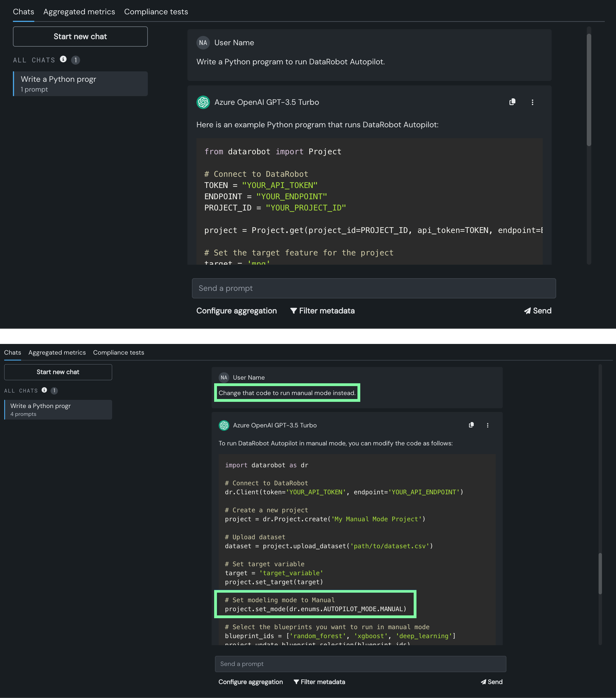Click Azure OpenAI logo in top response
Image resolution: width=616 pixels, height=698 pixels.
tap(203, 102)
